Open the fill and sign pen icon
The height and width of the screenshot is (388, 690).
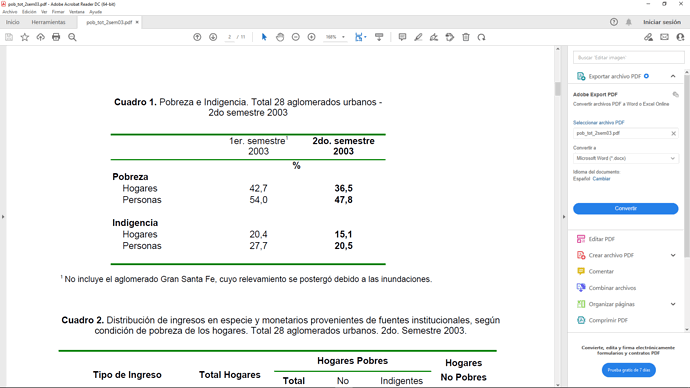649,37
